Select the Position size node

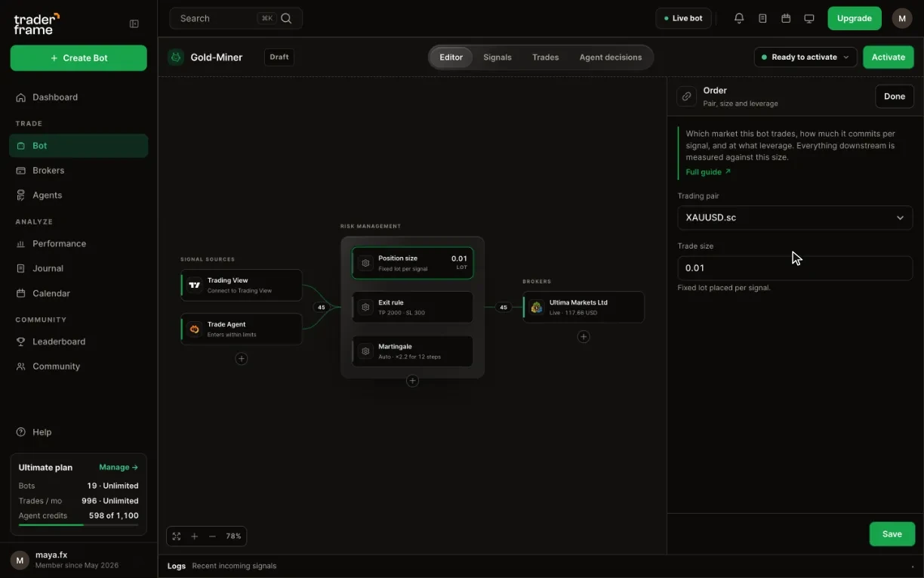(413, 263)
